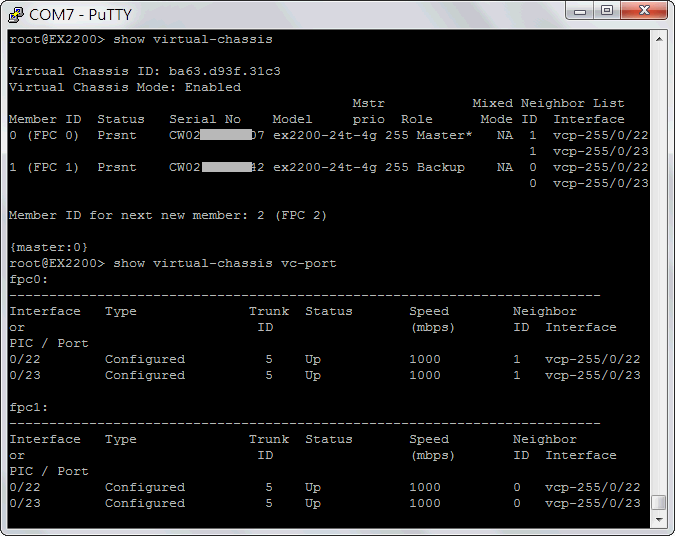Click the 'fpc1:' section label
Screen dimensions: 675x536
(28, 407)
